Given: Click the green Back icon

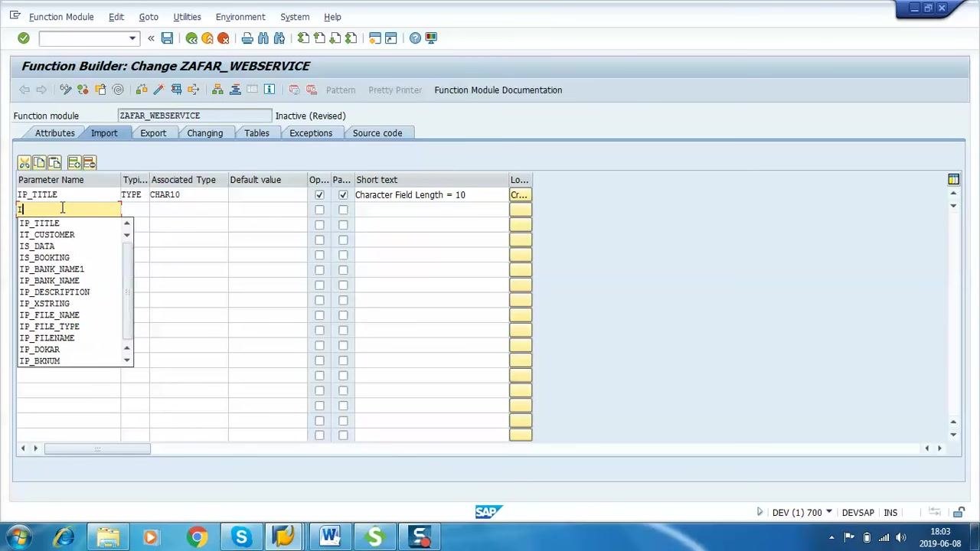Looking at the screenshot, I should (x=191, y=38).
